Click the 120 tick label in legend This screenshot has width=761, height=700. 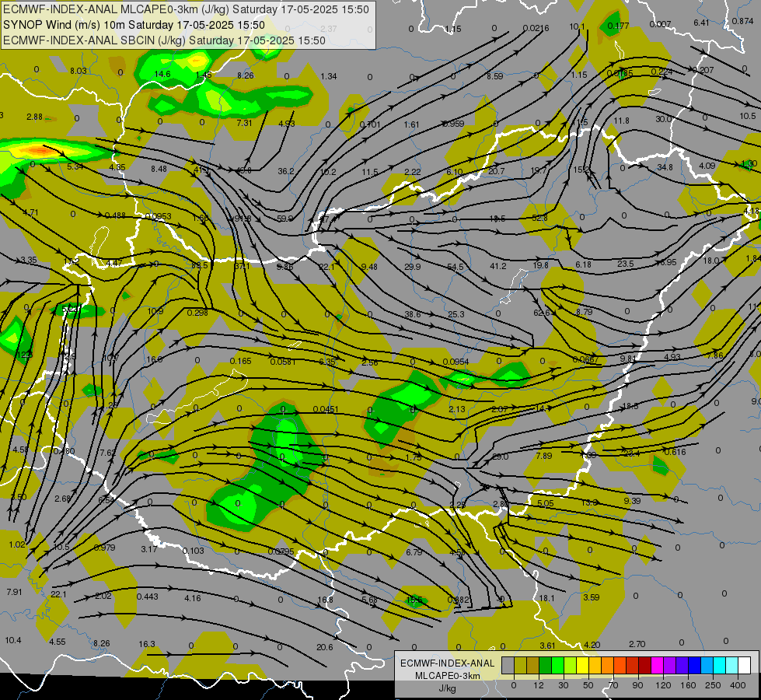pyautogui.click(x=663, y=685)
